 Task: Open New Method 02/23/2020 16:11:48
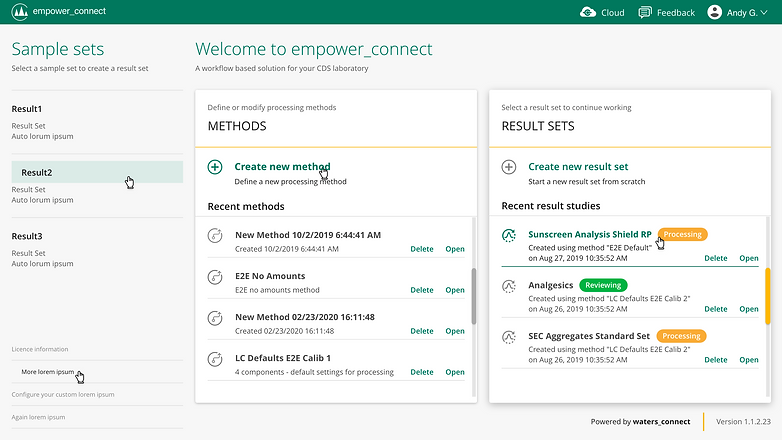[x=455, y=331]
